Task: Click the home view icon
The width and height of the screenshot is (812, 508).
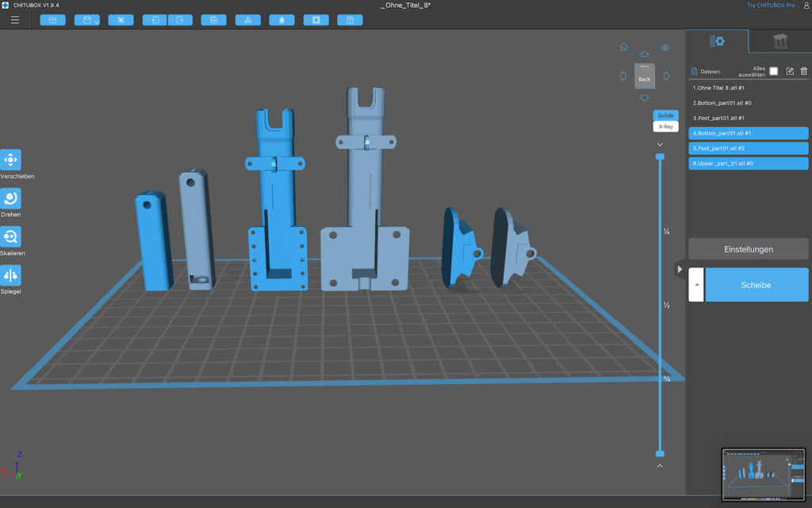Action: pos(623,47)
